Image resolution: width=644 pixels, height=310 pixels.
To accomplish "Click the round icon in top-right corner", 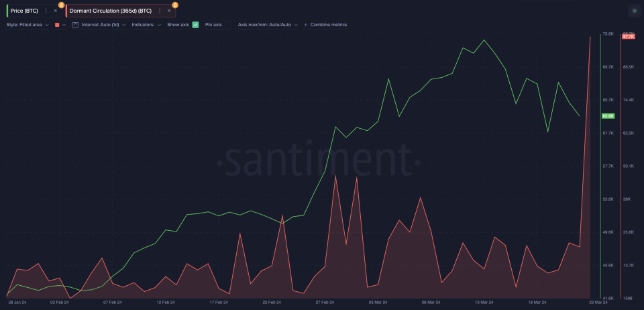I will tap(634, 11).
